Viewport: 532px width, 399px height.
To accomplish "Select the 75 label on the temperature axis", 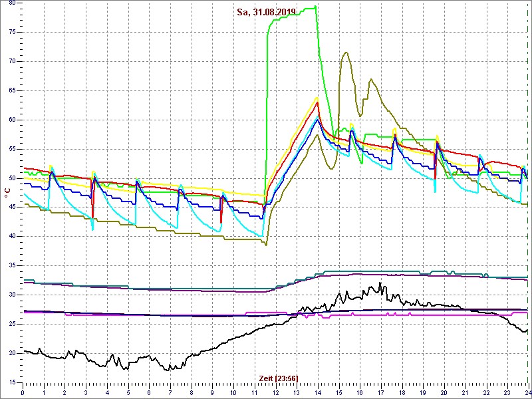I will click(13, 32).
